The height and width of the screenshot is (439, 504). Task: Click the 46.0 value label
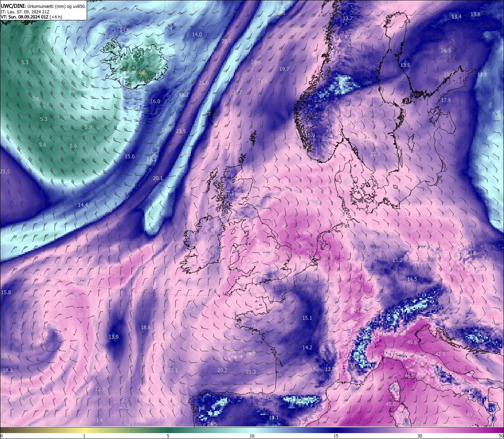409,376
